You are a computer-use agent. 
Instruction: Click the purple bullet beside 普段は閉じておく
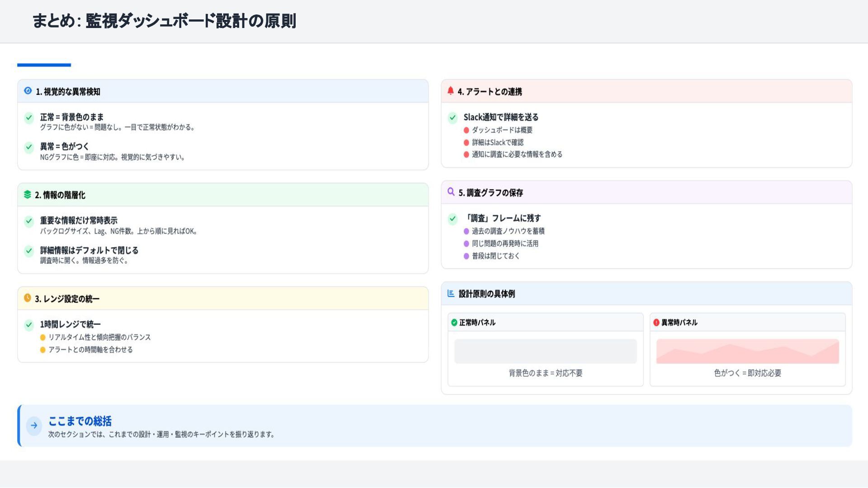click(x=467, y=256)
